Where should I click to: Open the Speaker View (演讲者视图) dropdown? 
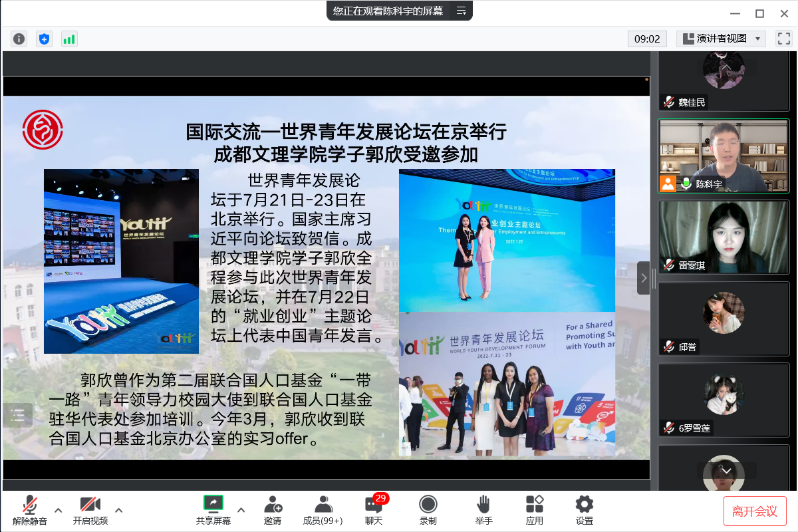[721, 39]
